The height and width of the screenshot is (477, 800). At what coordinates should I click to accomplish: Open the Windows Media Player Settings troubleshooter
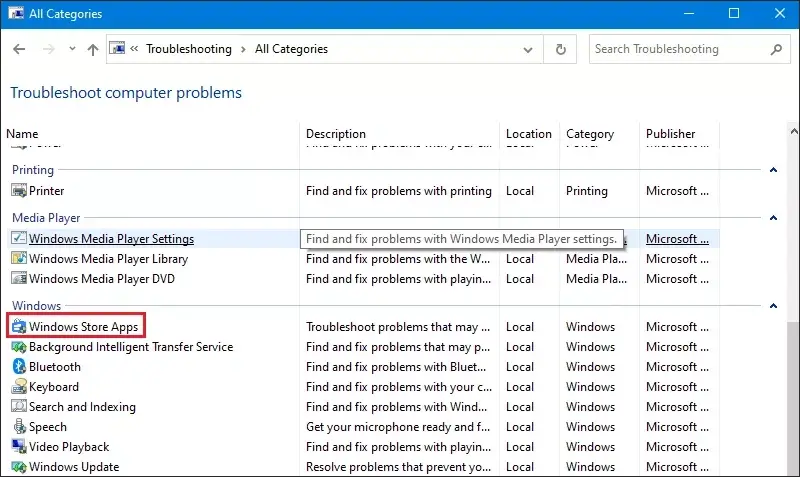tap(111, 239)
